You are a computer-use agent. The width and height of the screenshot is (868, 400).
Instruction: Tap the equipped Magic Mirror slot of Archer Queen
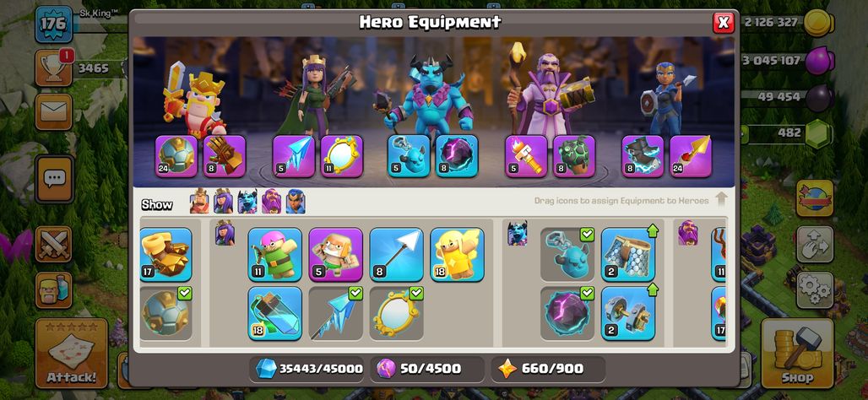coord(342,156)
